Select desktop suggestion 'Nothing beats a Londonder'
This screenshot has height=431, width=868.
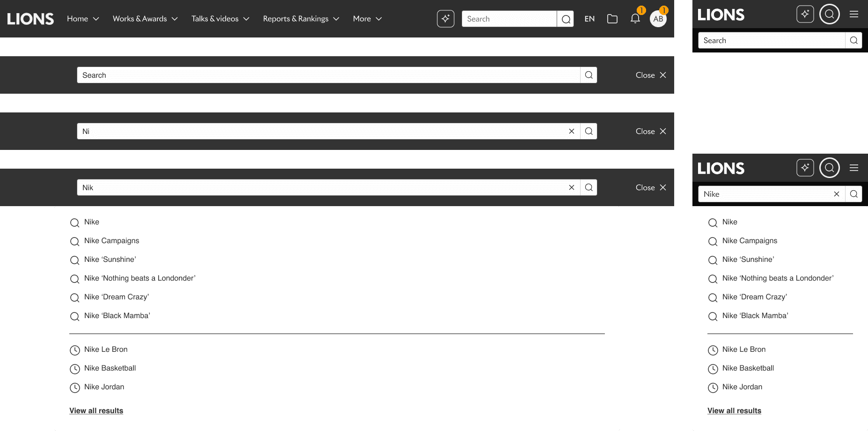click(133, 278)
